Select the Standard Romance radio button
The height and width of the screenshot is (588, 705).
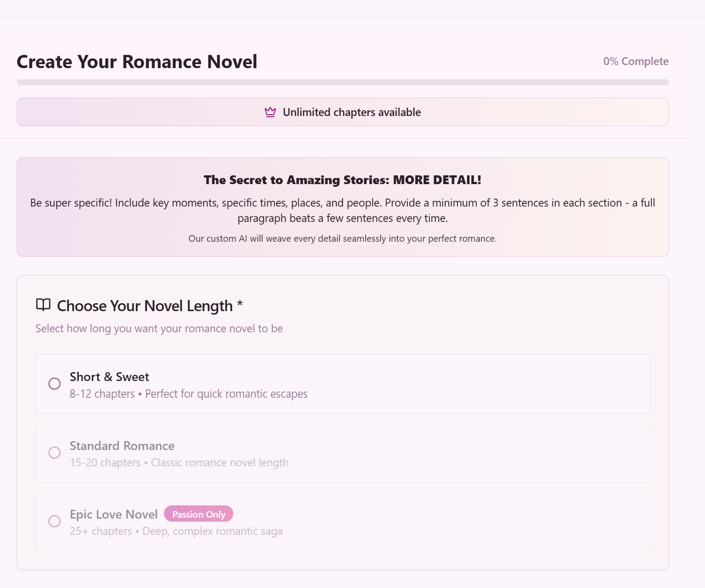pyautogui.click(x=55, y=453)
